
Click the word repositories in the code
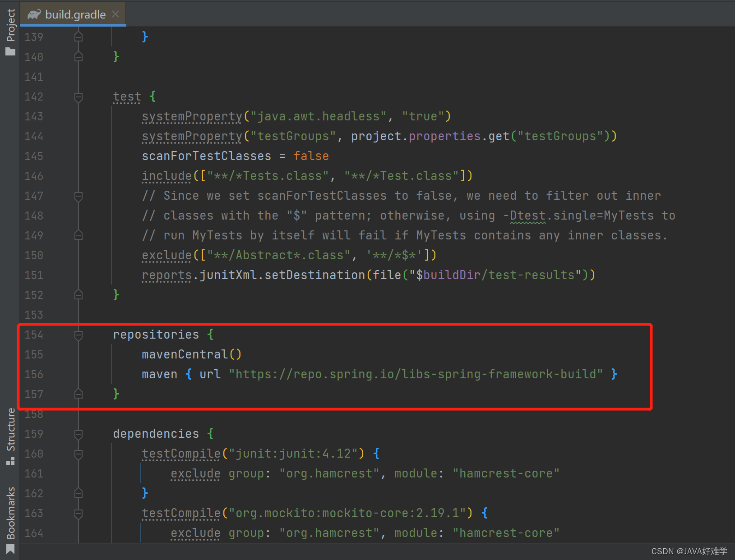coord(156,335)
